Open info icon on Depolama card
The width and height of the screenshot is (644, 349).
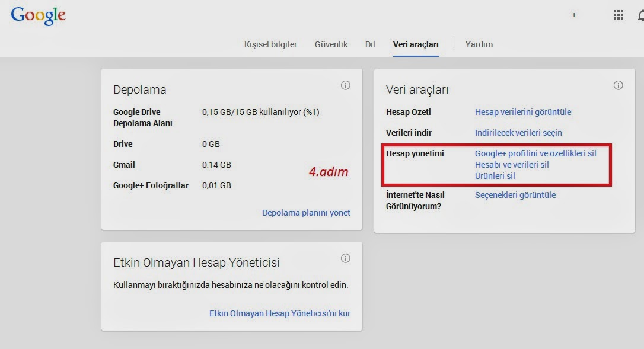(x=345, y=85)
